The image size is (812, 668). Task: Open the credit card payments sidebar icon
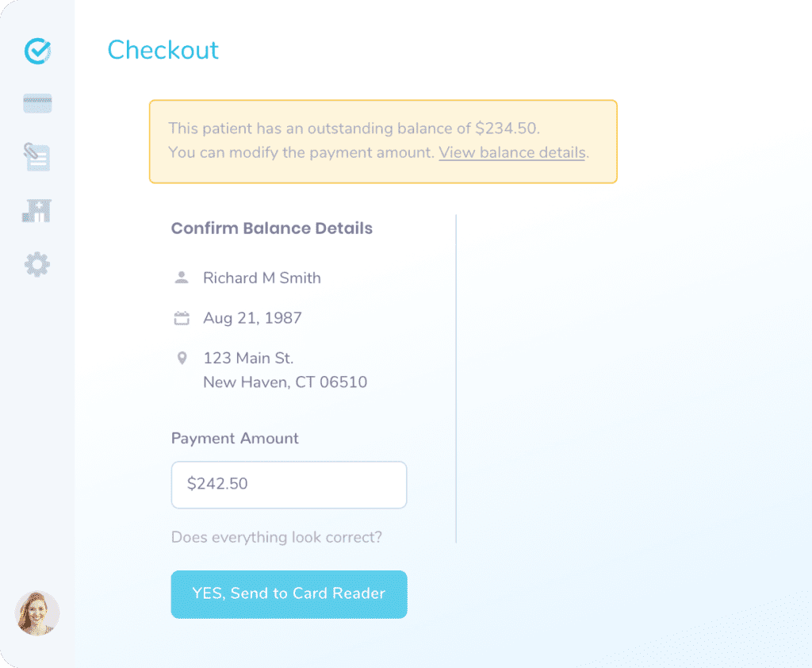point(36,103)
